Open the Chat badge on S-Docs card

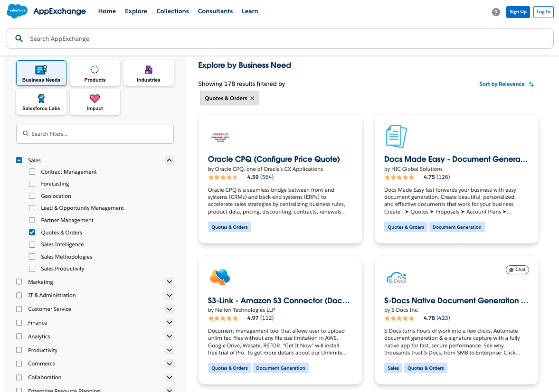pyautogui.click(x=517, y=270)
